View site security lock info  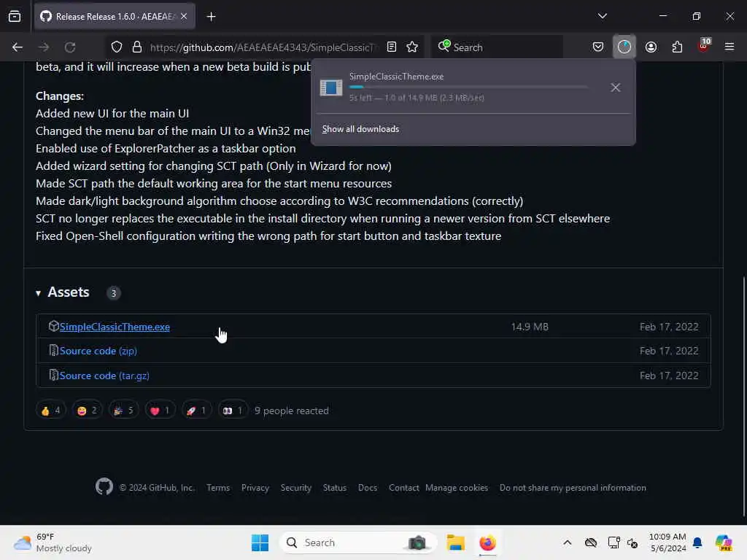tap(137, 47)
